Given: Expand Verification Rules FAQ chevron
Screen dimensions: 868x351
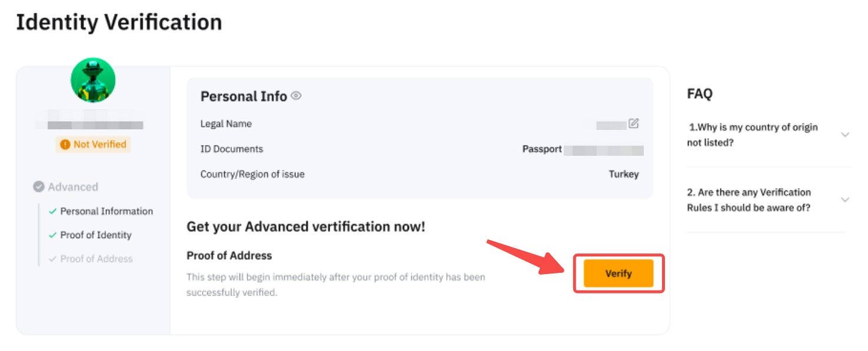Looking at the screenshot, I should (845, 200).
